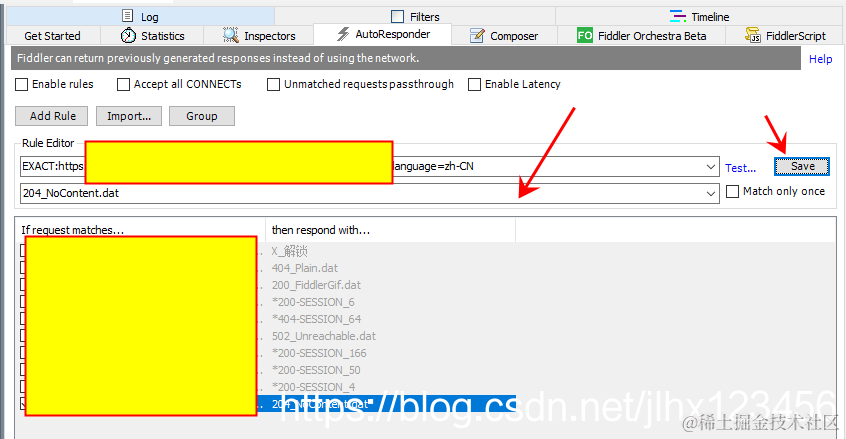Open the Log tab
This screenshot has width=846, height=439.
pos(140,16)
